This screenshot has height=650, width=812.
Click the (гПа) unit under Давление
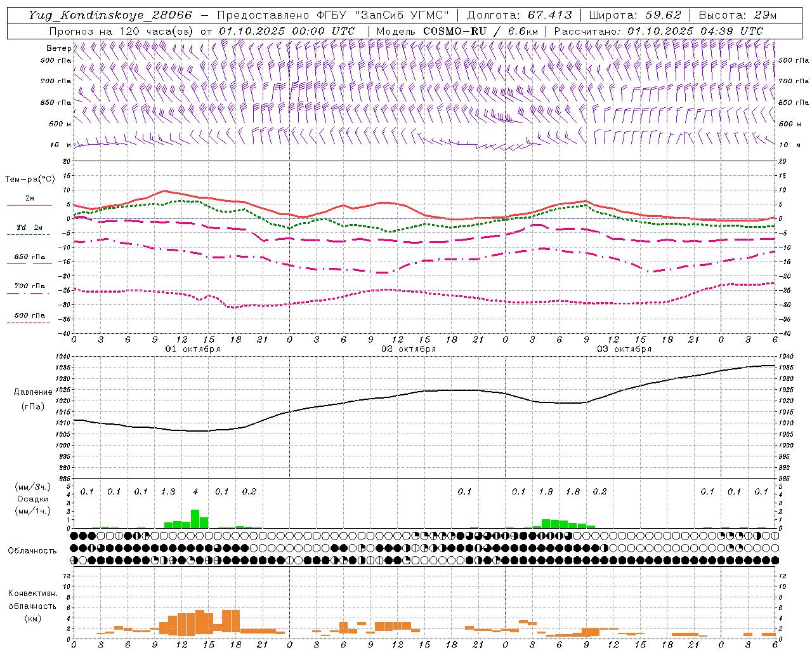click(x=32, y=407)
